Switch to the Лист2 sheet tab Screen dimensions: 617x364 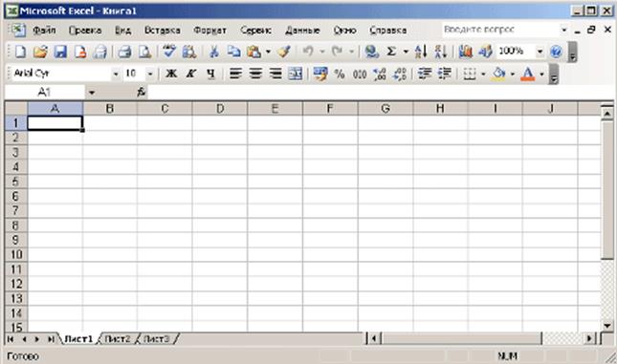[118, 339]
